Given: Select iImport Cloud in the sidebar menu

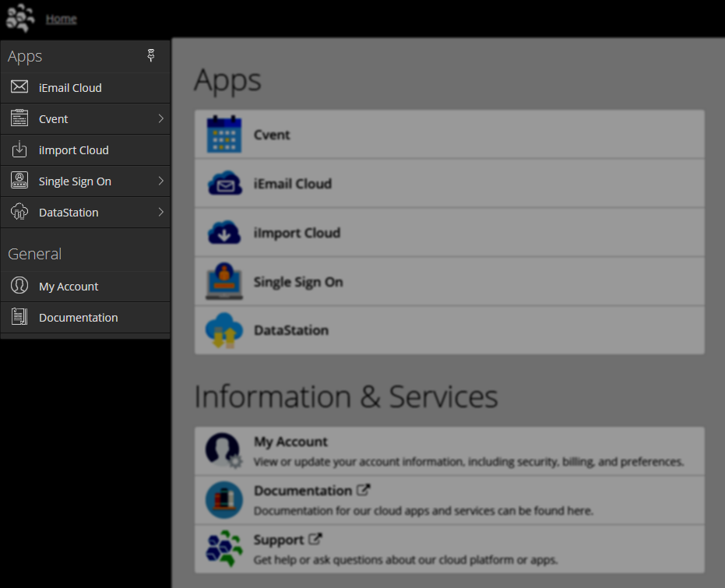Looking at the screenshot, I should click(74, 150).
